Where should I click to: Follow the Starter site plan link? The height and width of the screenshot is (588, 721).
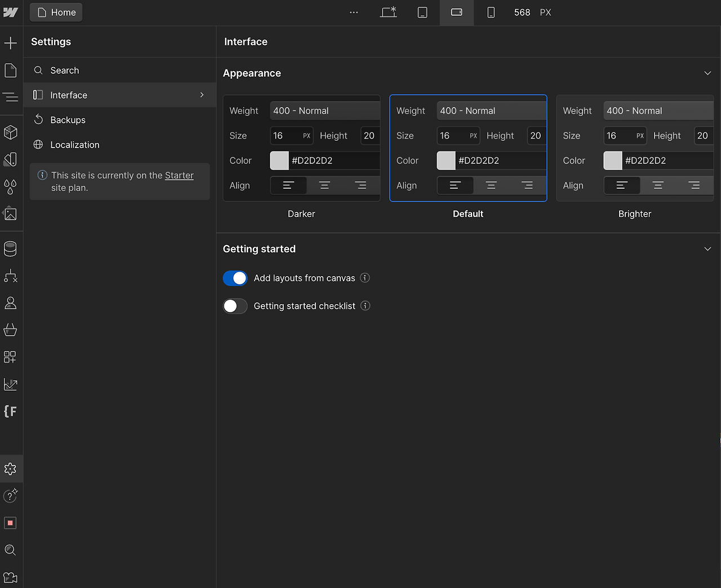pos(179,175)
